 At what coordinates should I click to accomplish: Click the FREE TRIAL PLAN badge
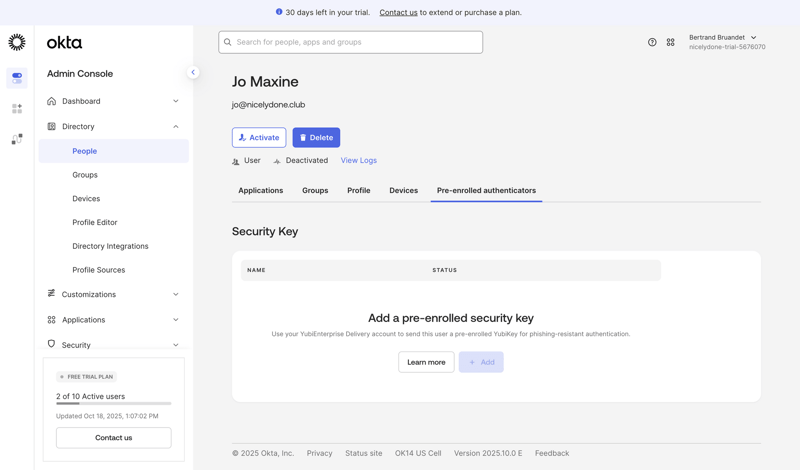coord(86,377)
